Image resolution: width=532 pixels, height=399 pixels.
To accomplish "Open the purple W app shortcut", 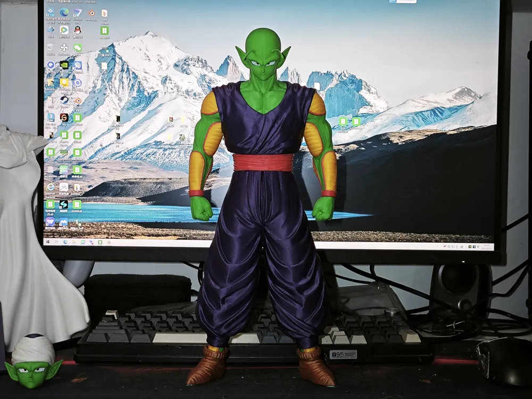I will [x=50, y=222].
